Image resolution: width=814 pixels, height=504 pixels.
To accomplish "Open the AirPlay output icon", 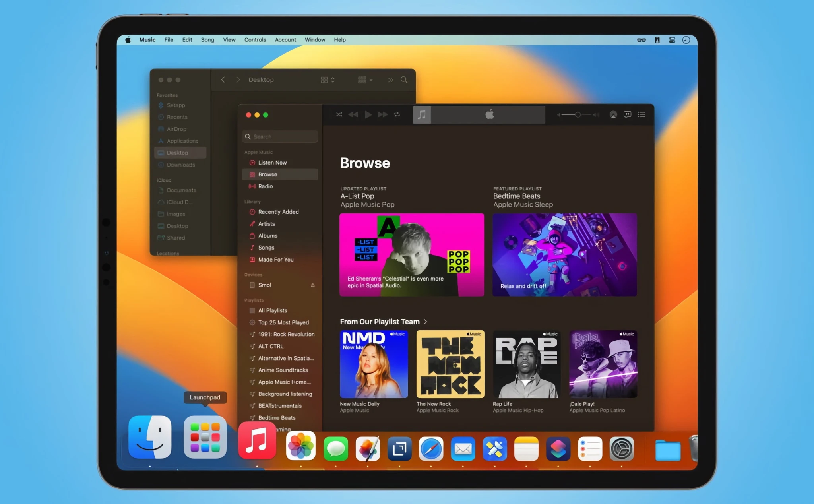I will point(613,114).
